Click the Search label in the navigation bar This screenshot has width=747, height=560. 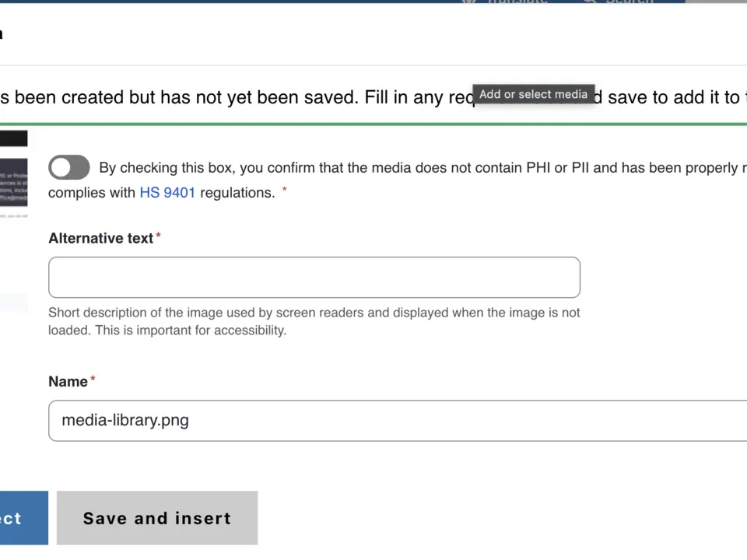(x=630, y=2)
